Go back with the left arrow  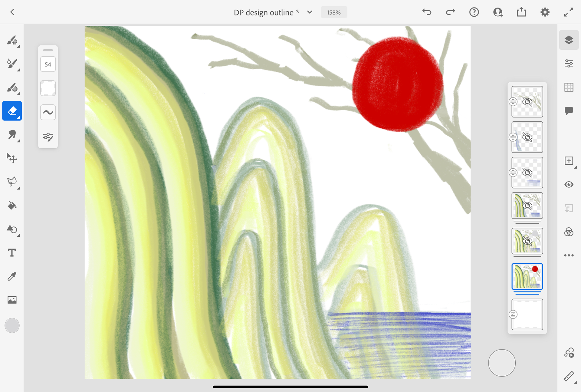click(12, 12)
